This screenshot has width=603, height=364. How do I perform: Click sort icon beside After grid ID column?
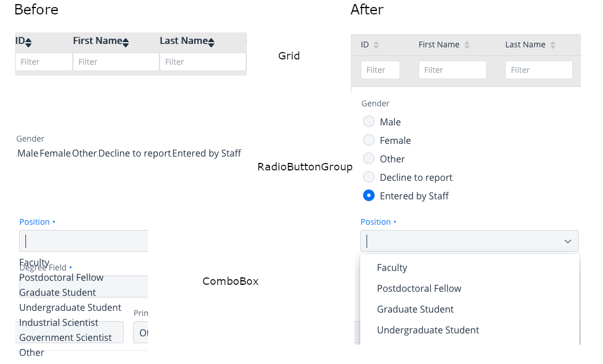[x=376, y=45]
